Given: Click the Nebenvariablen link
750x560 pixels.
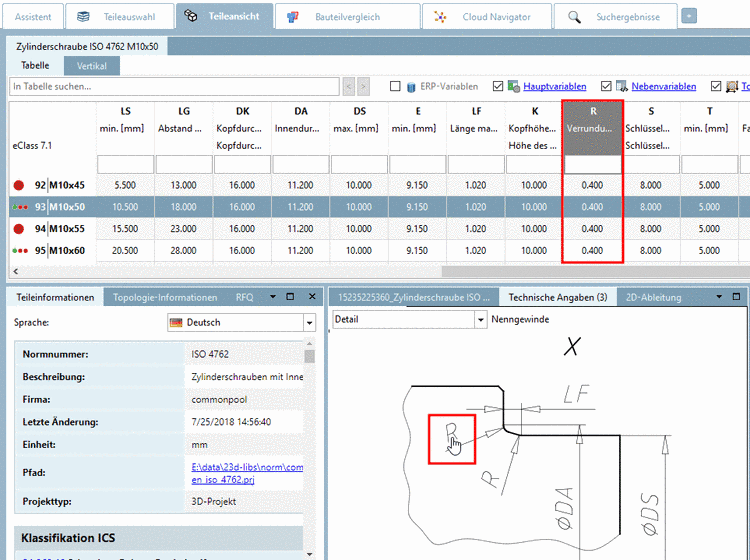Looking at the screenshot, I should (663, 87).
